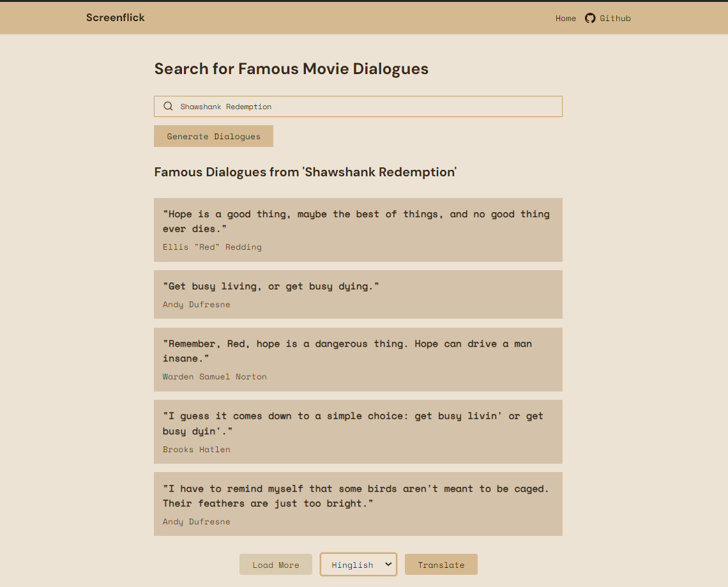728x587 pixels.
Task: Open the Github text link
Action: point(615,18)
